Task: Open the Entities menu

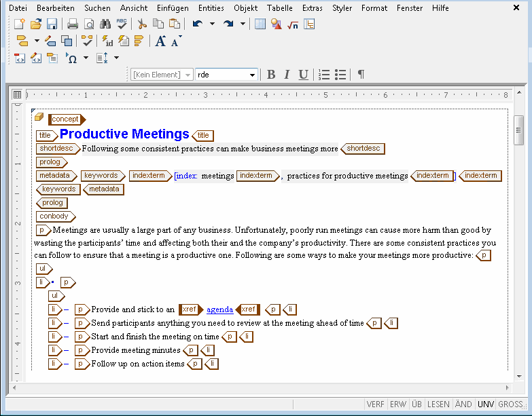Action: click(211, 7)
